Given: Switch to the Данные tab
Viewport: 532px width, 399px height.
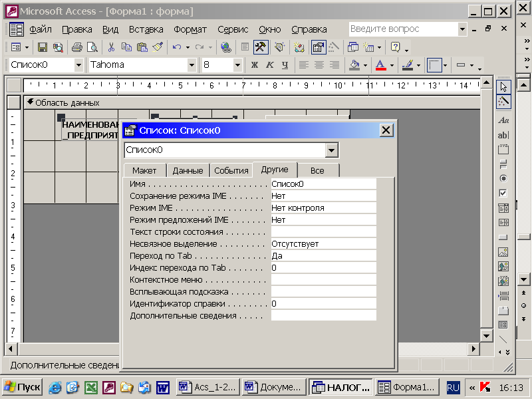Looking at the screenshot, I should click(188, 171).
